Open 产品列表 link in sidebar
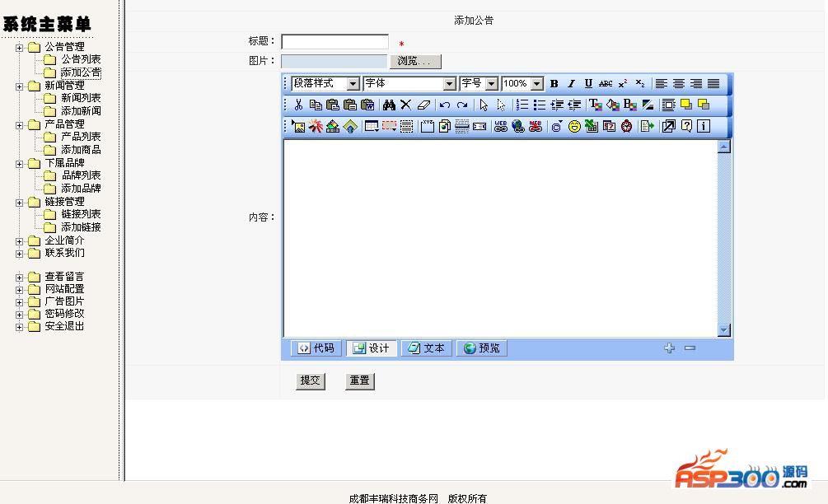The image size is (828, 504). pos(81,137)
